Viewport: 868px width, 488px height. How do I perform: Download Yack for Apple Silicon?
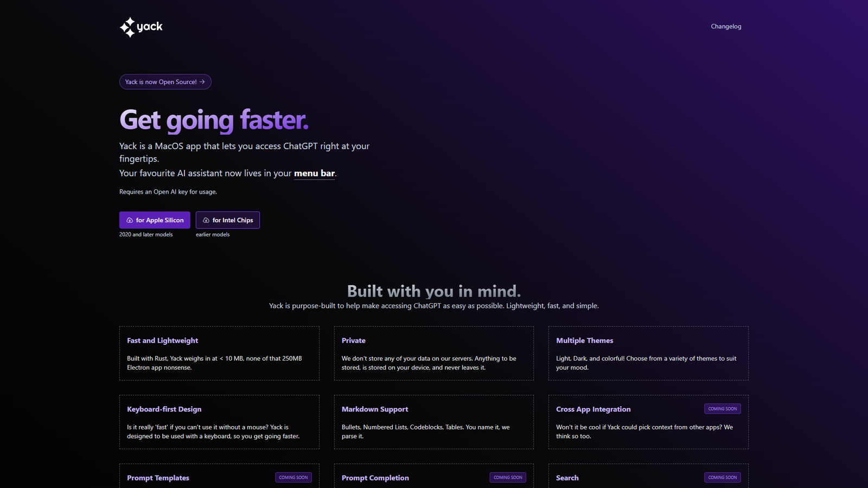[x=155, y=220]
